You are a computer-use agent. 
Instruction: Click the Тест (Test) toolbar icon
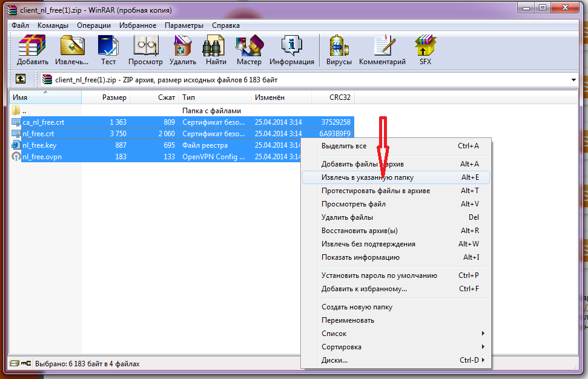(x=108, y=46)
